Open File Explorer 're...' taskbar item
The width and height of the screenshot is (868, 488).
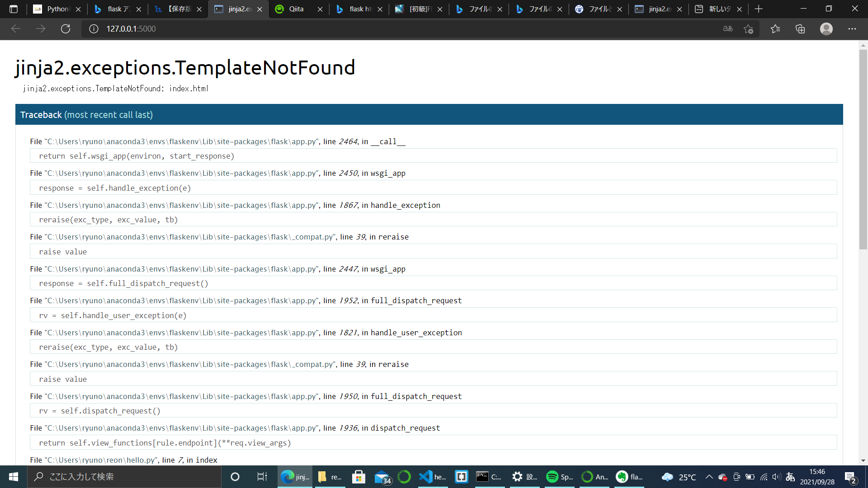point(330,477)
